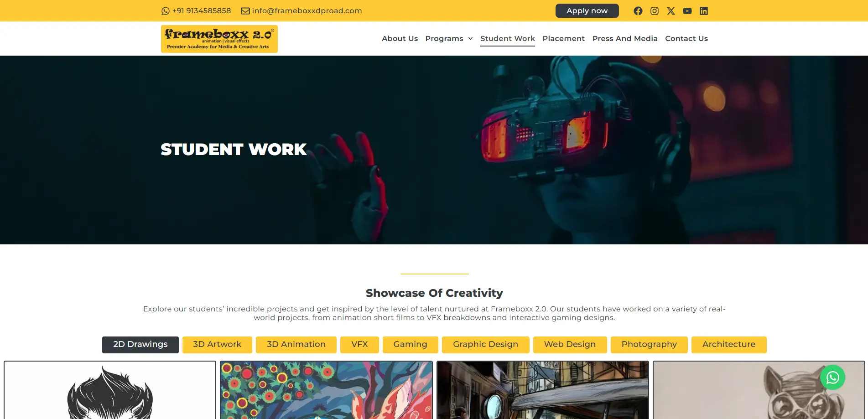Open the LinkedIn icon
The height and width of the screenshot is (419, 868).
click(703, 11)
